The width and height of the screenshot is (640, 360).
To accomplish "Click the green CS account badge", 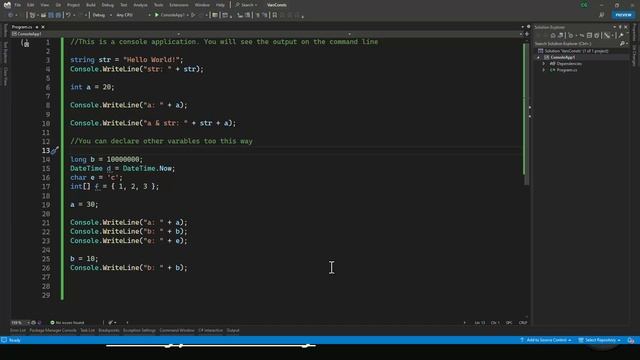I will point(584,5).
